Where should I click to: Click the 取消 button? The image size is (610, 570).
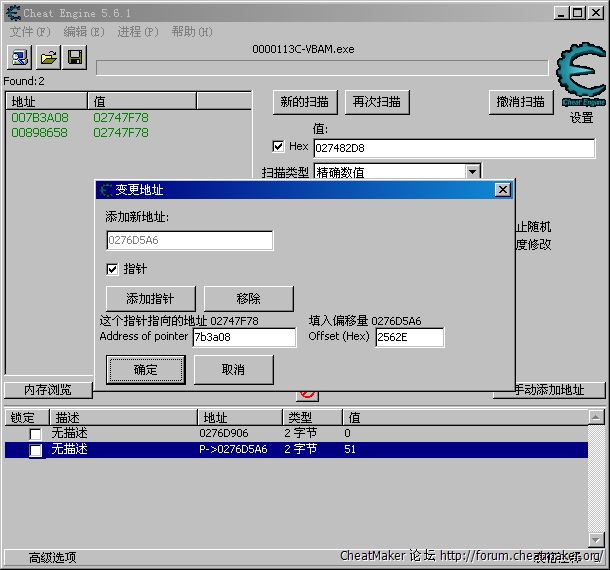pos(233,370)
